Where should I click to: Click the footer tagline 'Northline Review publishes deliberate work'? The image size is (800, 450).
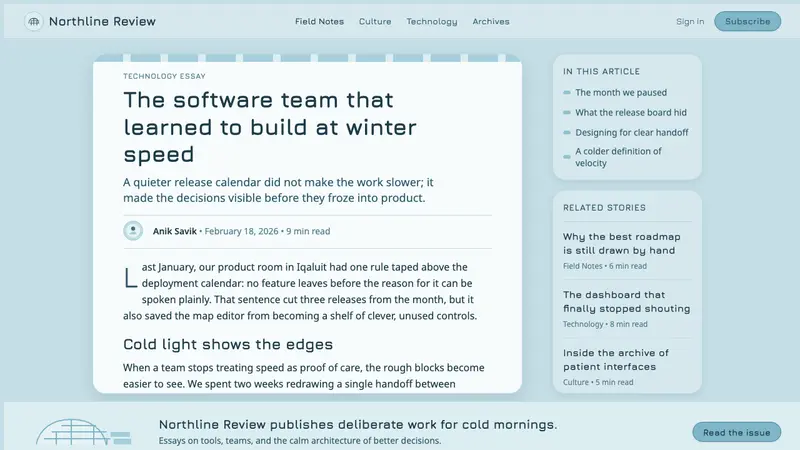[358, 424]
